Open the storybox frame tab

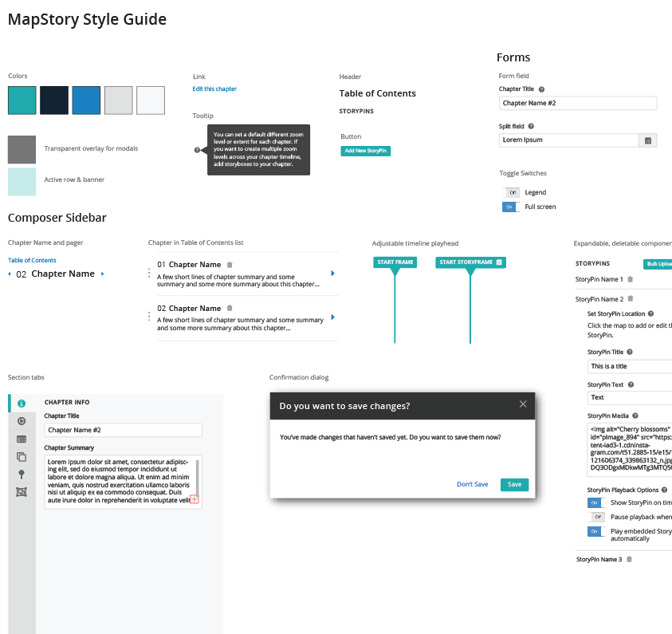22,492
